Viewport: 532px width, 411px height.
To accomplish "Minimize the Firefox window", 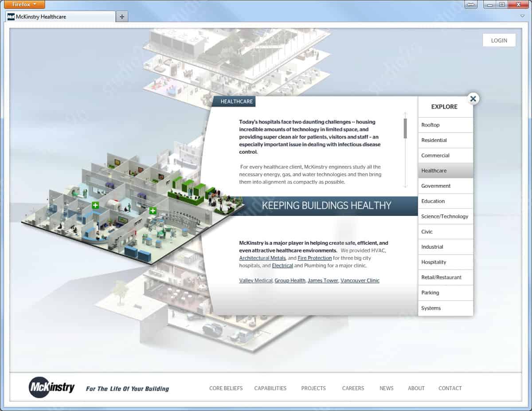I will (490, 4).
